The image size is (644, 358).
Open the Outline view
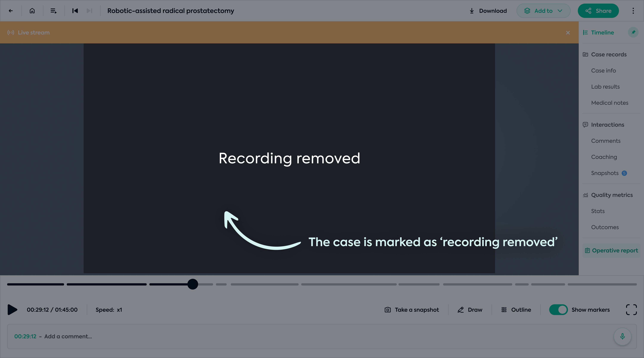tap(516, 310)
